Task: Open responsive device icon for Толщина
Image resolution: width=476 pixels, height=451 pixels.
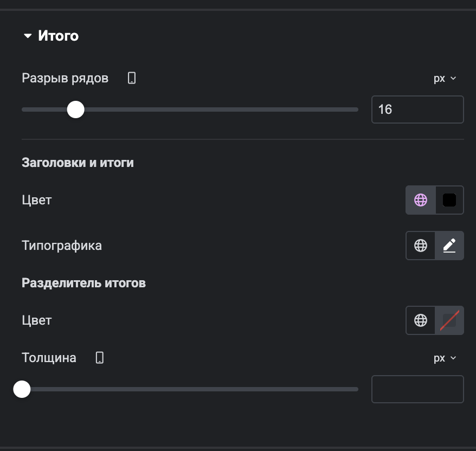Action: [x=100, y=358]
